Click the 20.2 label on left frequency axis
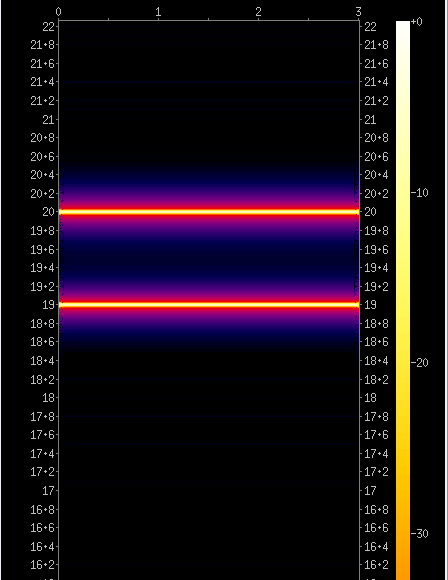 (x=43, y=194)
